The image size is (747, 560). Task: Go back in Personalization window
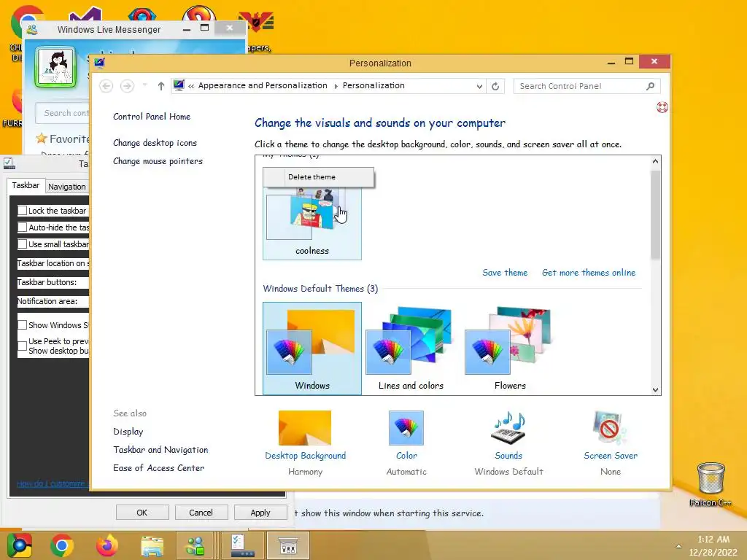[107, 86]
